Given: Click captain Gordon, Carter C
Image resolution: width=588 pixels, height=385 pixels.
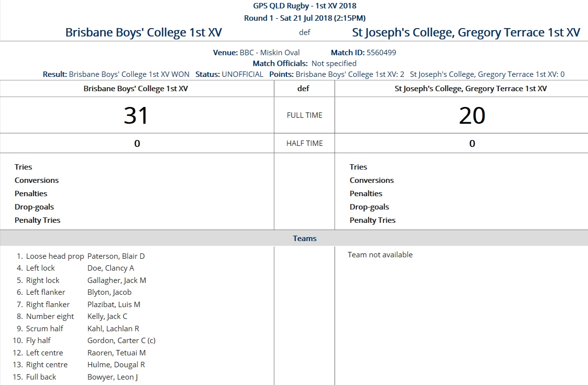Looking at the screenshot, I should tap(121, 341).
